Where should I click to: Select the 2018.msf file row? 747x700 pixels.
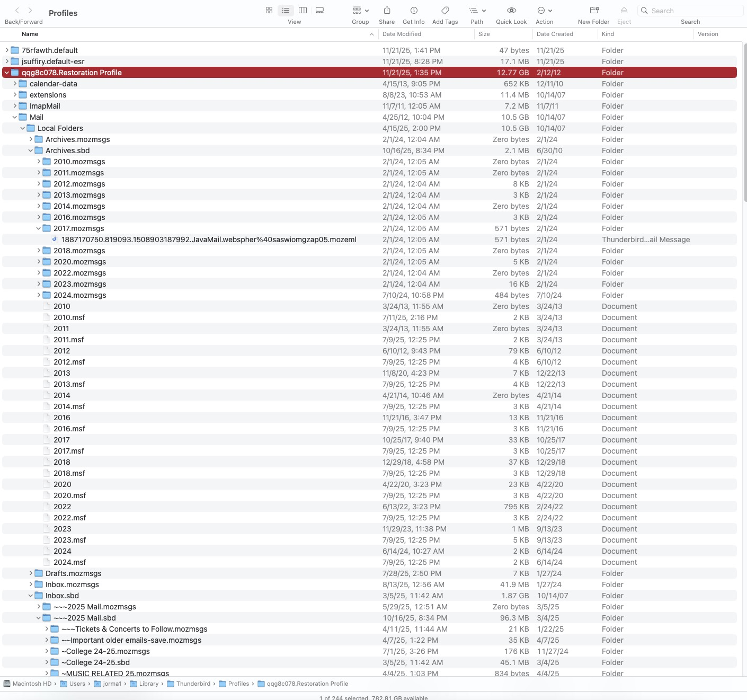(x=369, y=473)
